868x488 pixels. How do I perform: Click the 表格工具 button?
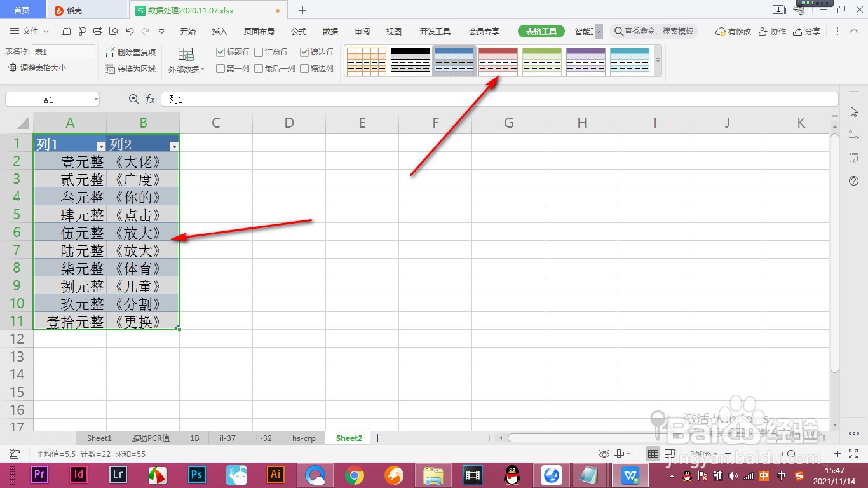tap(541, 31)
